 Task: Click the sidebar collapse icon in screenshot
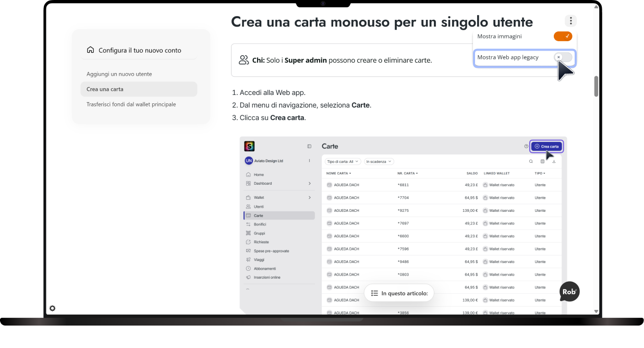(309, 146)
